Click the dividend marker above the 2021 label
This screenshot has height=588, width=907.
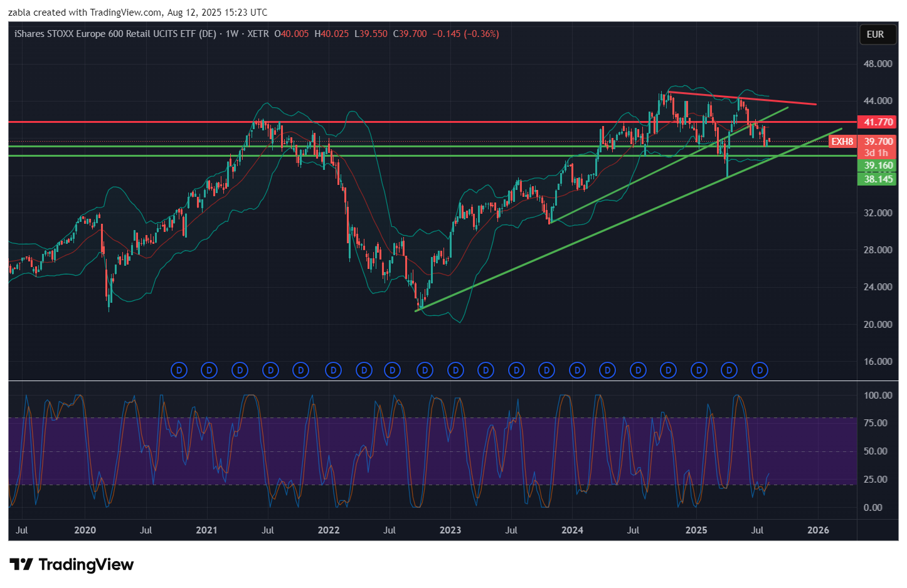click(209, 370)
